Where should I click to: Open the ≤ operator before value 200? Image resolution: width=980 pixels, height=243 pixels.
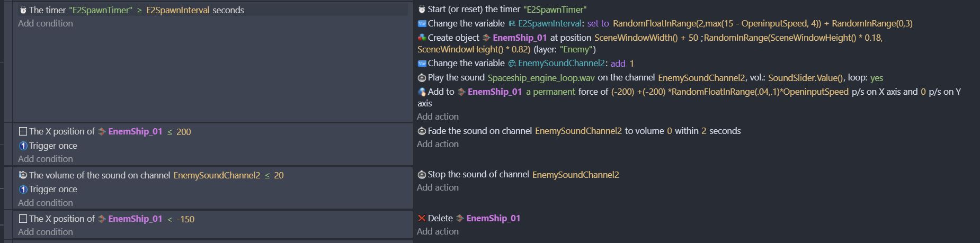170,132
